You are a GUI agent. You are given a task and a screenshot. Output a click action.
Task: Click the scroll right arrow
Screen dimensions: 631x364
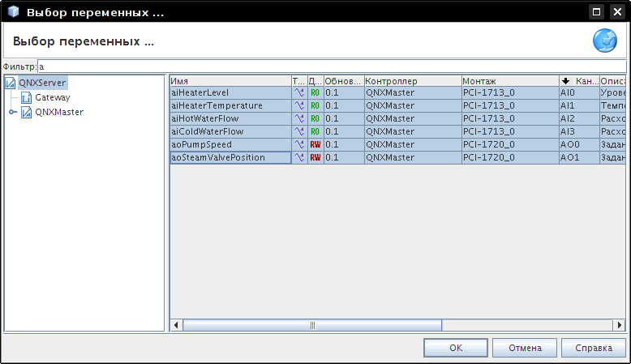(x=620, y=325)
